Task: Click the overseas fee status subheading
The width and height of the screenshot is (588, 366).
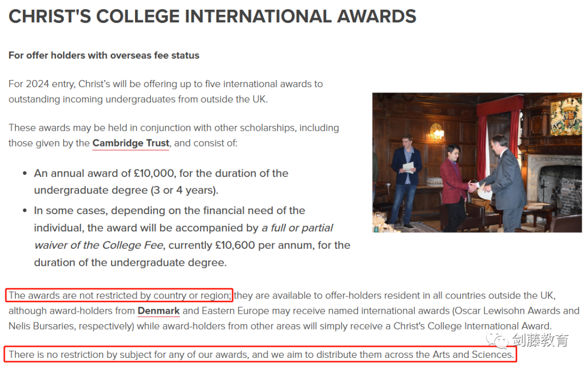Action: click(x=104, y=56)
